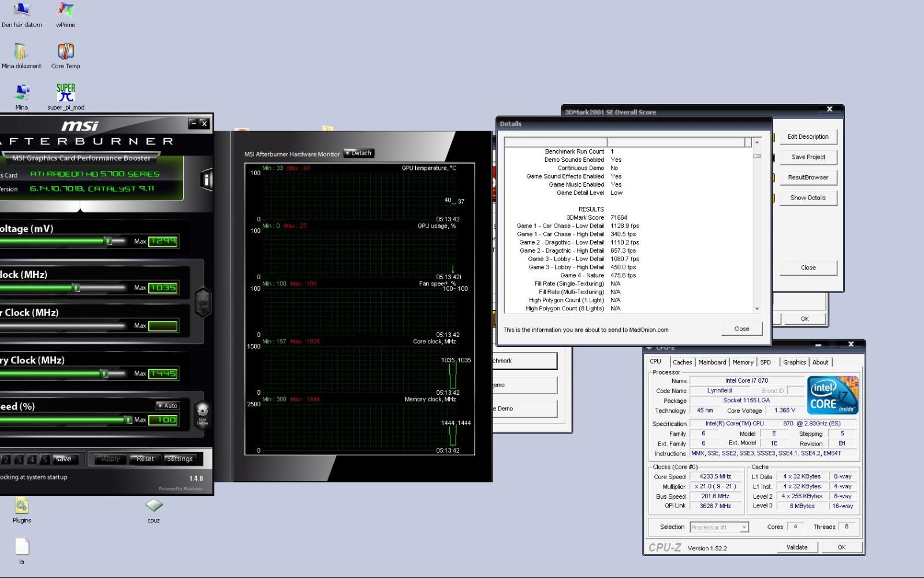Click the Memory Clock slider handle

105,373
